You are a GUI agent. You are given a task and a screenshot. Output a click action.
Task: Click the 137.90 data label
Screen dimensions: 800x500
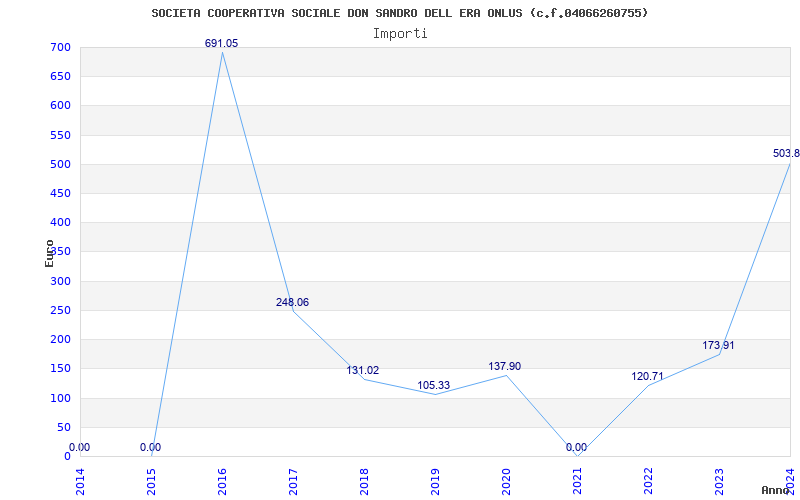tap(505, 366)
